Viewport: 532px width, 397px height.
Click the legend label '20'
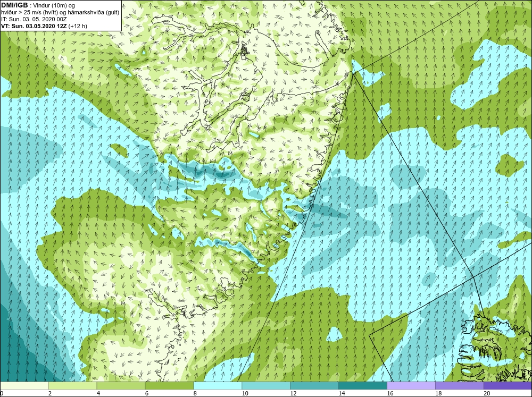pos(487,393)
